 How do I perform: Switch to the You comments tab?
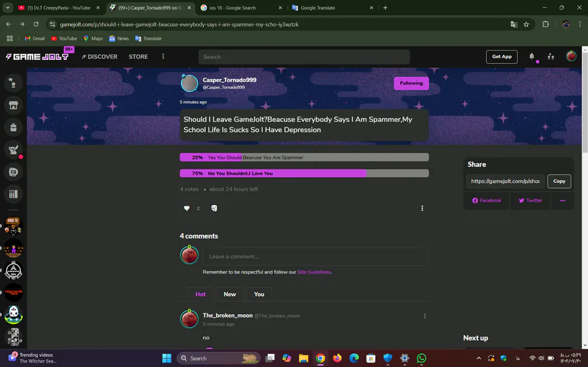(259, 295)
